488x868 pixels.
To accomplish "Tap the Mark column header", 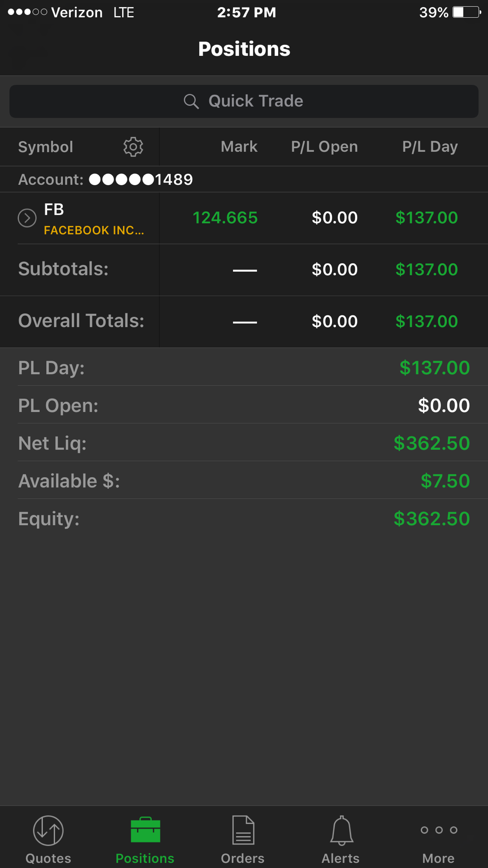I will pyautogui.click(x=239, y=147).
